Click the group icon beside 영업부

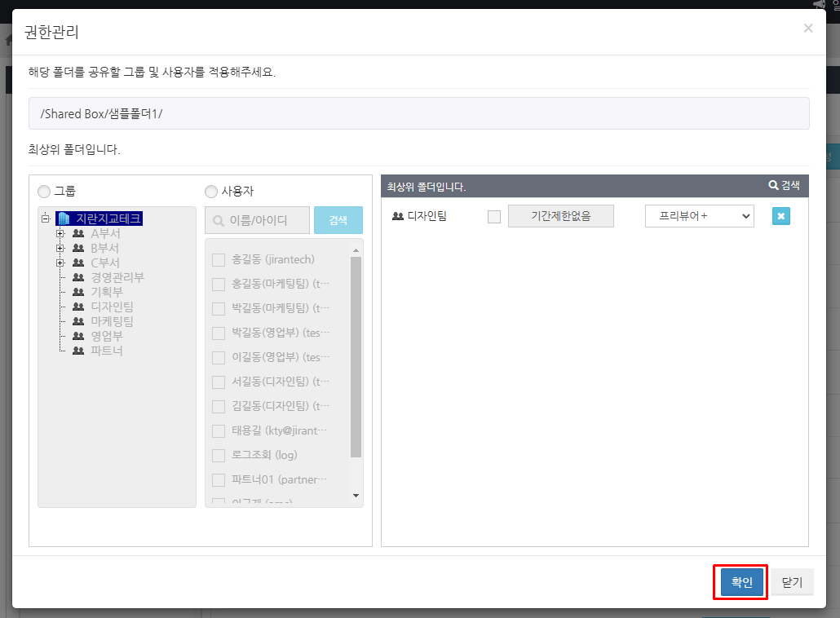[x=78, y=336]
